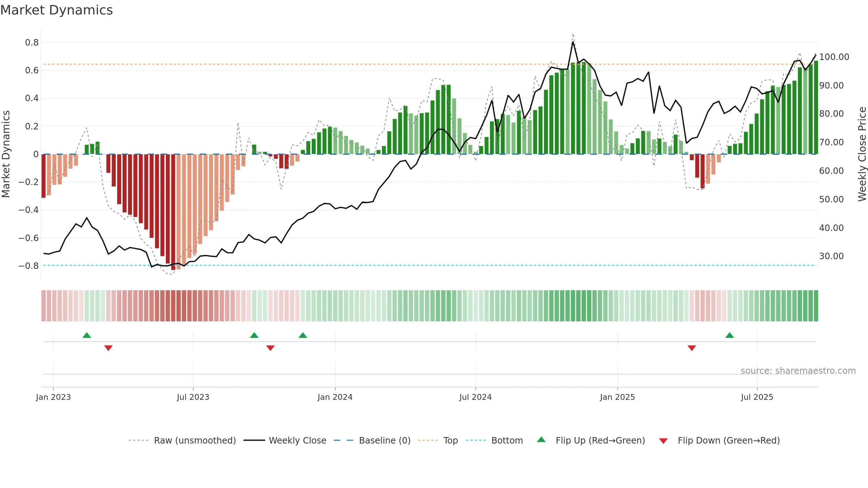Toggle the Baseline (0) legend item
Screen dimensions: 868x488
pos(372,440)
